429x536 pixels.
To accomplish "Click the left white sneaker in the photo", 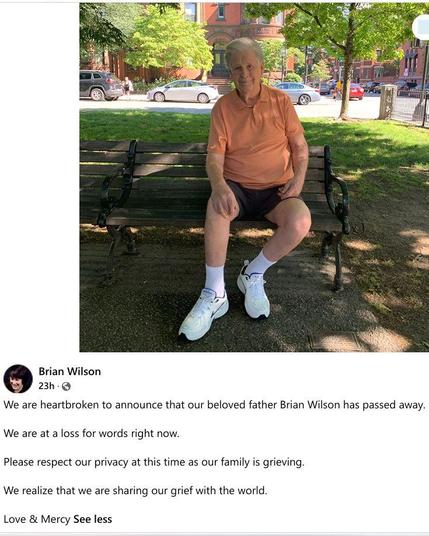I will [x=203, y=314].
